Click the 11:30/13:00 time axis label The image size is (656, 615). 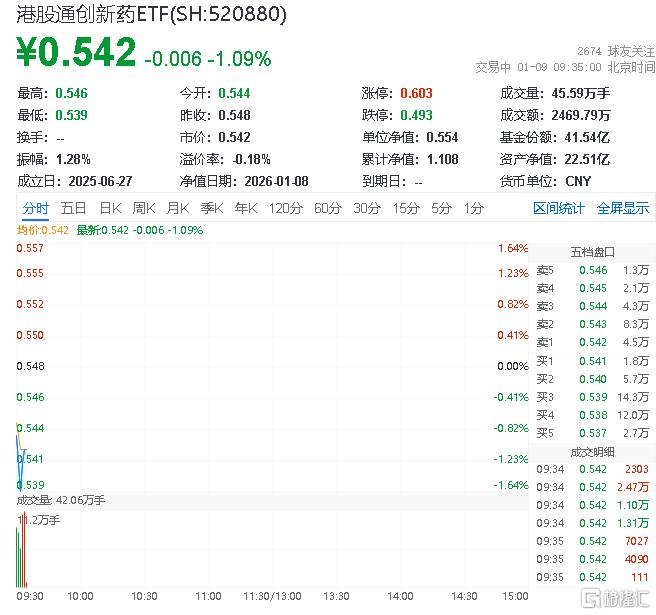[x=272, y=596]
